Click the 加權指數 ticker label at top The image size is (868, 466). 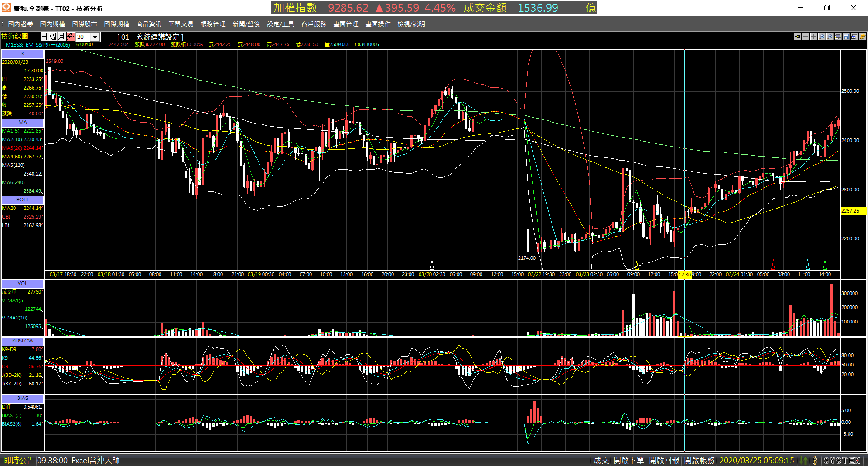295,8
